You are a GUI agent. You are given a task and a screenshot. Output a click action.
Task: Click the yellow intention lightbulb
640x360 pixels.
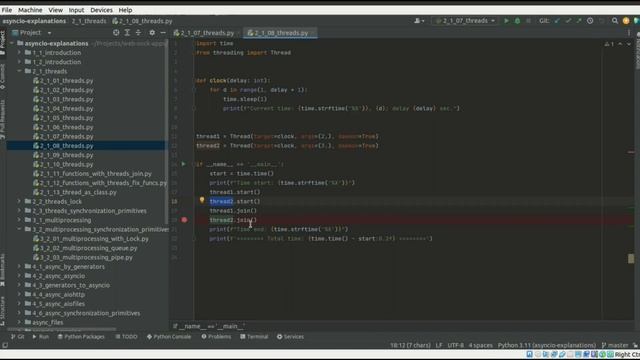(202, 200)
